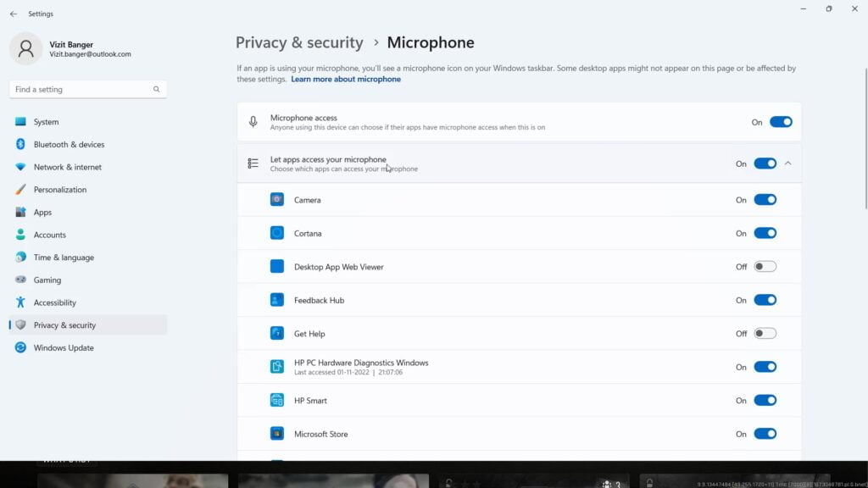Select Windows Update in the sidebar
The image size is (868, 488).
pos(88,348)
